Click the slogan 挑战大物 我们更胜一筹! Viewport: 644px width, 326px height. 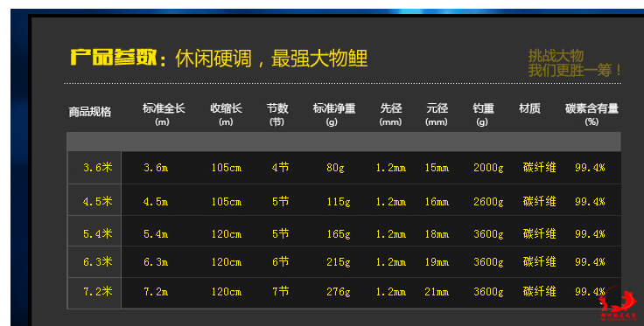[x=574, y=63]
